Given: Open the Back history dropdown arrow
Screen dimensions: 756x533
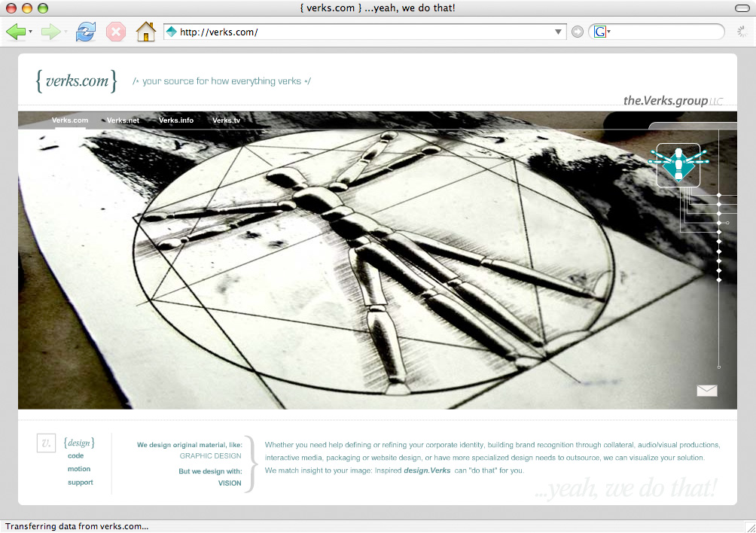Looking at the screenshot, I should coord(30,32).
